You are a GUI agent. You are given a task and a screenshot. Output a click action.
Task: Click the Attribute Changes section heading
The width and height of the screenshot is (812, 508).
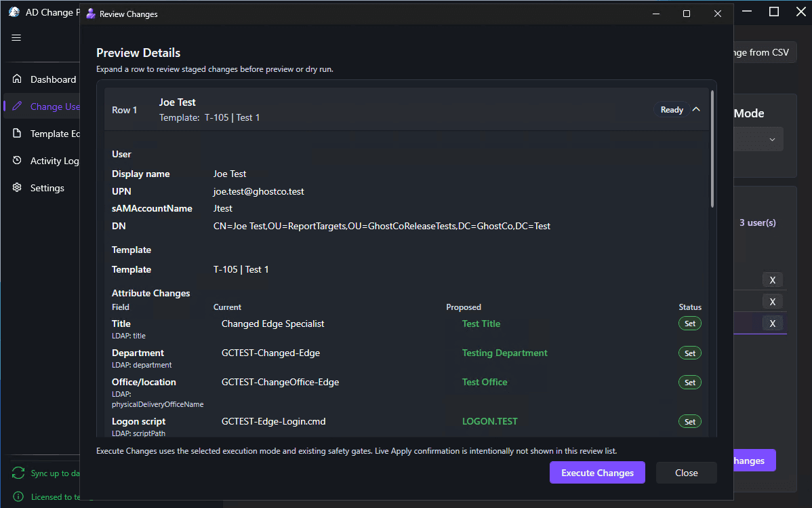click(x=150, y=294)
